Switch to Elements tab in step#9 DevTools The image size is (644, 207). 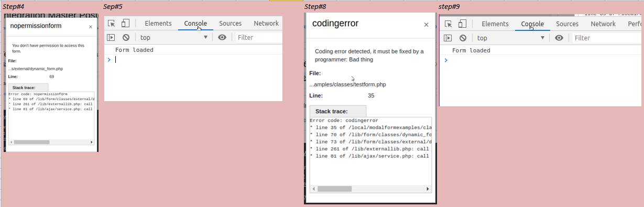coord(495,24)
